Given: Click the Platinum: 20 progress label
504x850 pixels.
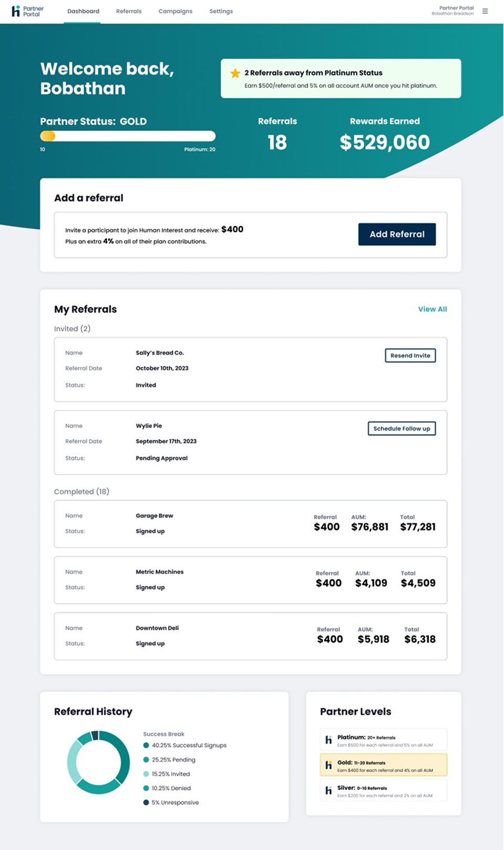Looking at the screenshot, I should click(200, 150).
